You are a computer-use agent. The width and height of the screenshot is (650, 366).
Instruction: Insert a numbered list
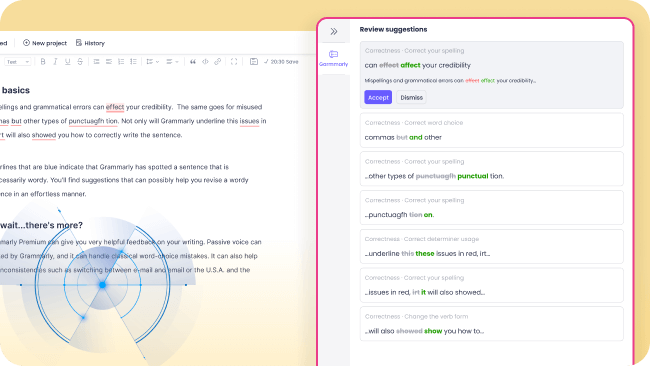(x=121, y=62)
